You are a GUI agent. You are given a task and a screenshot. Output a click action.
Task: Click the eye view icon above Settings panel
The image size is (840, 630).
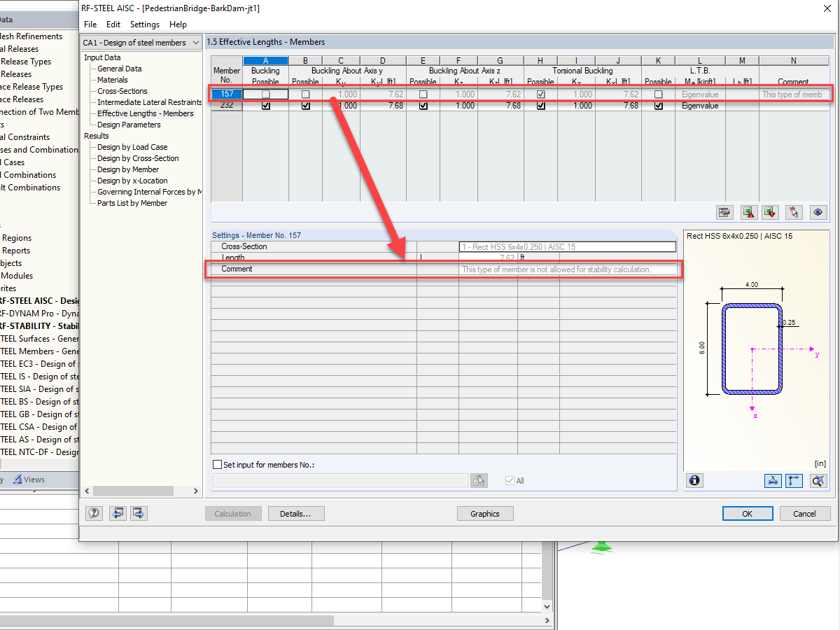point(818,212)
